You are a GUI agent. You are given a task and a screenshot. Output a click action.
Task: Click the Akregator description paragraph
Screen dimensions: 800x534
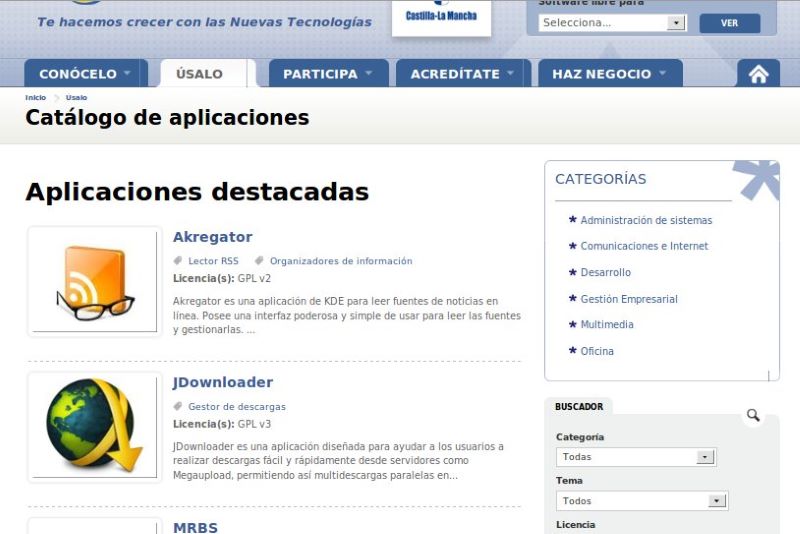click(x=347, y=315)
